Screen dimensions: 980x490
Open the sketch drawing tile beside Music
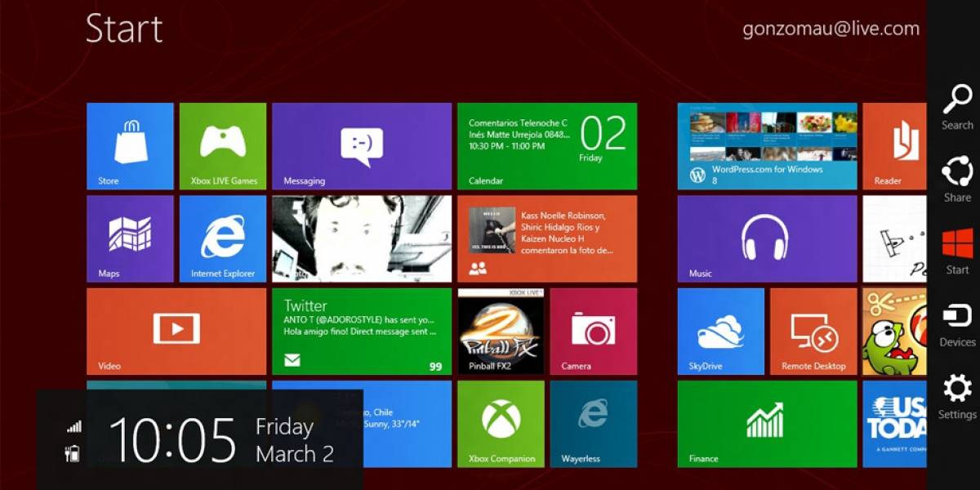(x=895, y=239)
